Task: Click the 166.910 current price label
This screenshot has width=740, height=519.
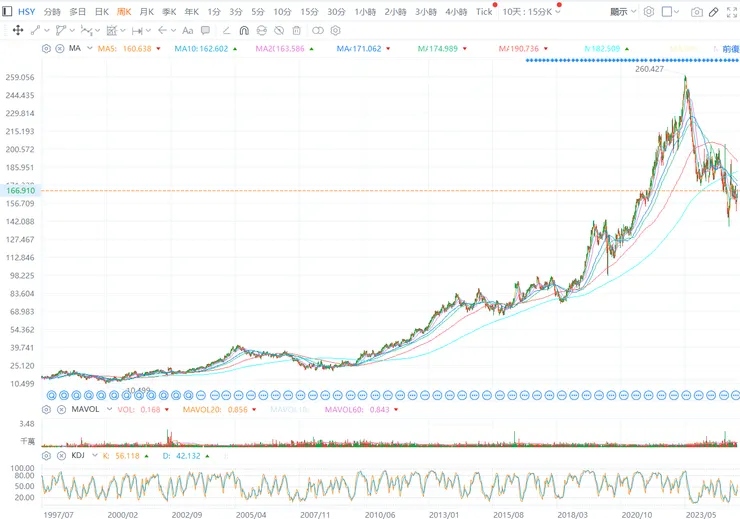Action: (21, 191)
